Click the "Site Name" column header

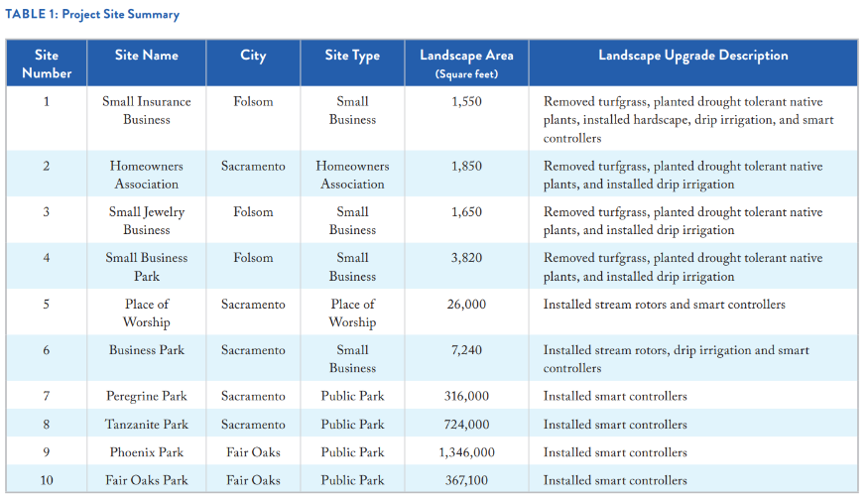pos(146,56)
